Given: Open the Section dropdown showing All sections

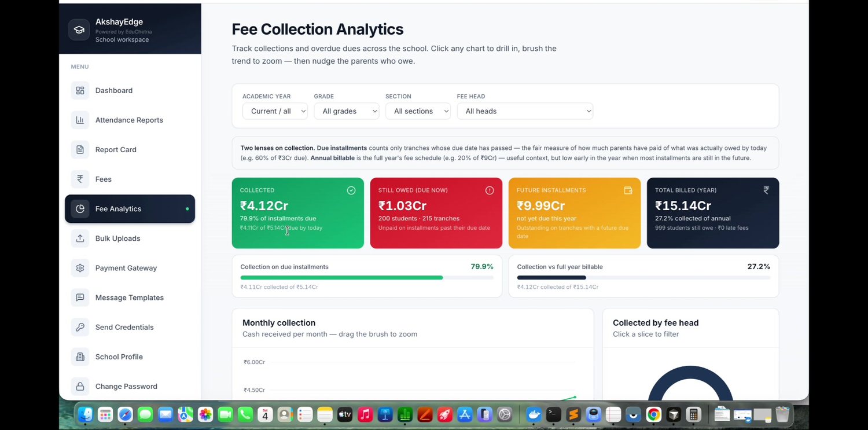Looking at the screenshot, I should point(418,111).
